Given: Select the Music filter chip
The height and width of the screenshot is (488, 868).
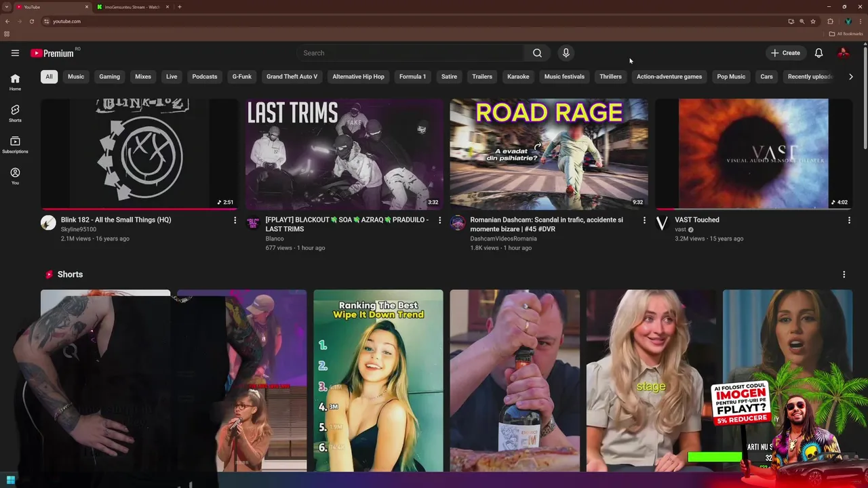Looking at the screenshot, I should pyautogui.click(x=76, y=77).
